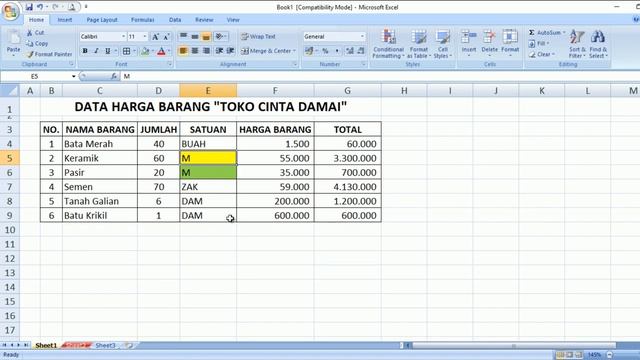
Task: Switch to the Insert ribbon tab
Action: 64,20
